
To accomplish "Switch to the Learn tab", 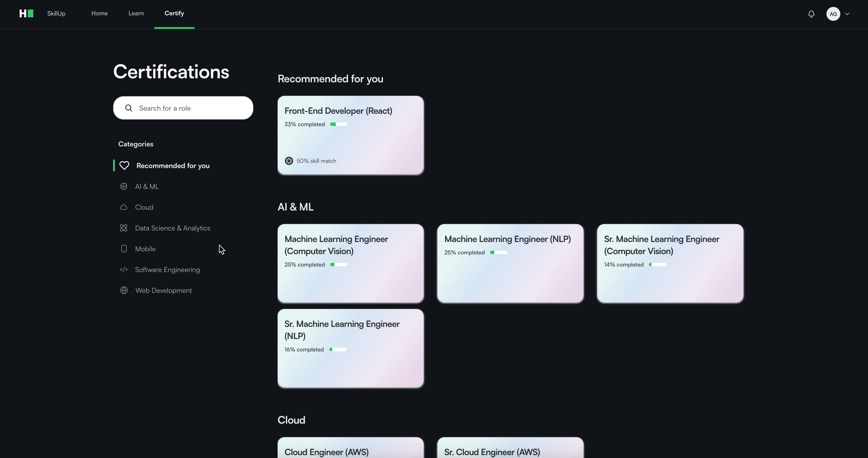I will 136,14.
